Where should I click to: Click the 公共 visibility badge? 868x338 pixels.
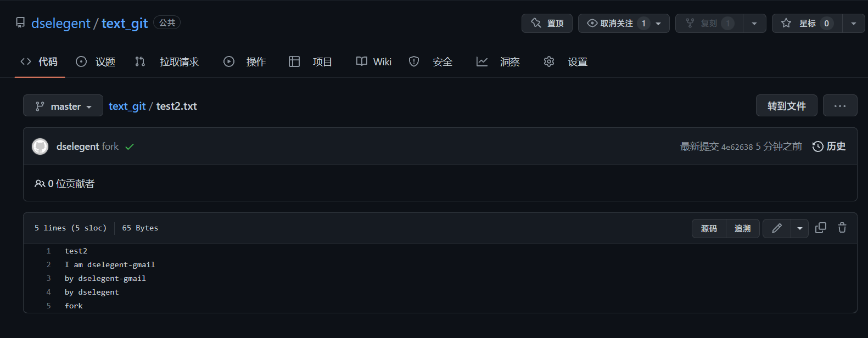coord(167,22)
